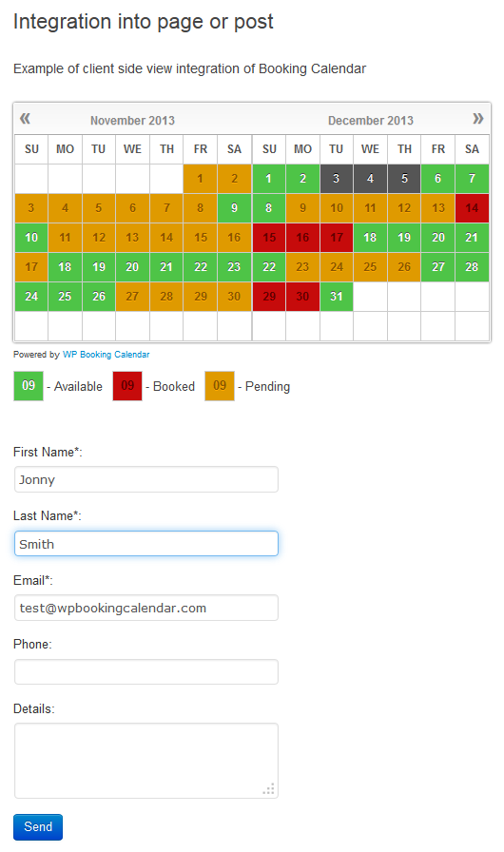This screenshot has width=504, height=852.
Task: Click the red Booked legend swatch
Action: pos(127,386)
